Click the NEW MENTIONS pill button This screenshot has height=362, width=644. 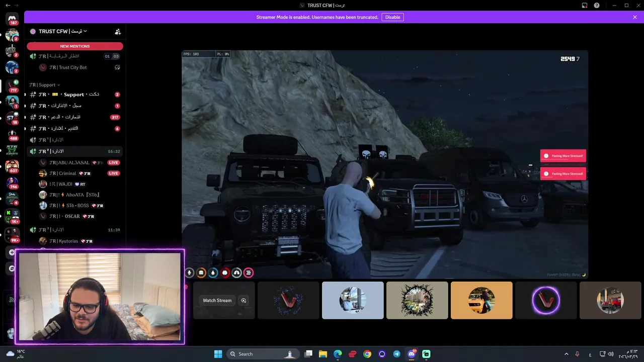tap(74, 46)
